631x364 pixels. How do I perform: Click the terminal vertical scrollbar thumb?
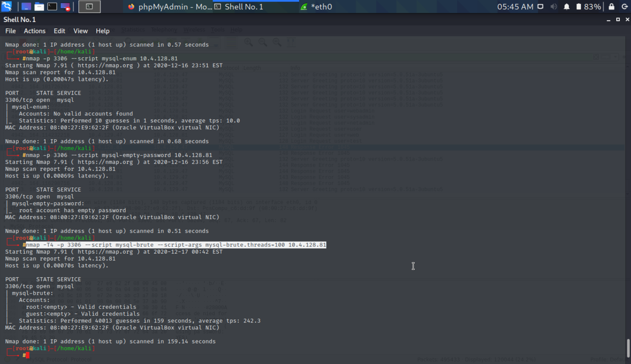click(x=628, y=348)
